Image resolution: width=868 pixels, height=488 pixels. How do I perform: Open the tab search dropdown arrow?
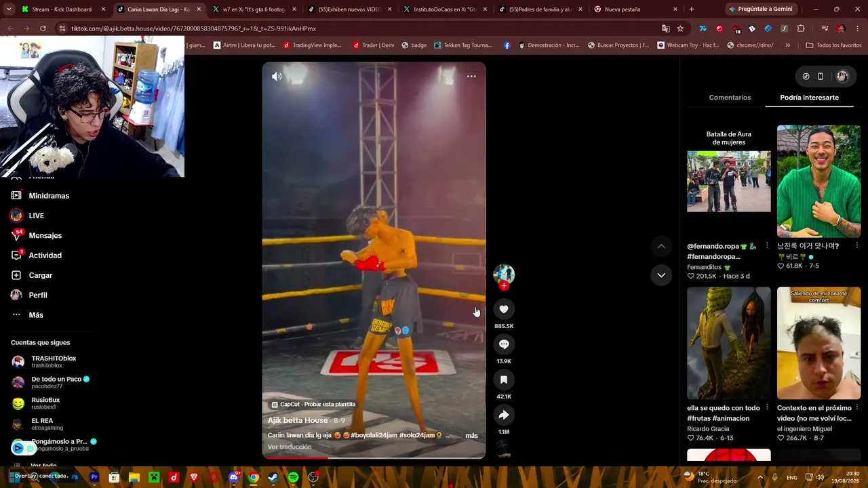point(9,9)
